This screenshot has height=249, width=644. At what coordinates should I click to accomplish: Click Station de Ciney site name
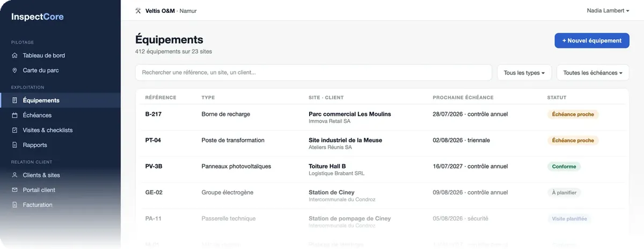331,192
